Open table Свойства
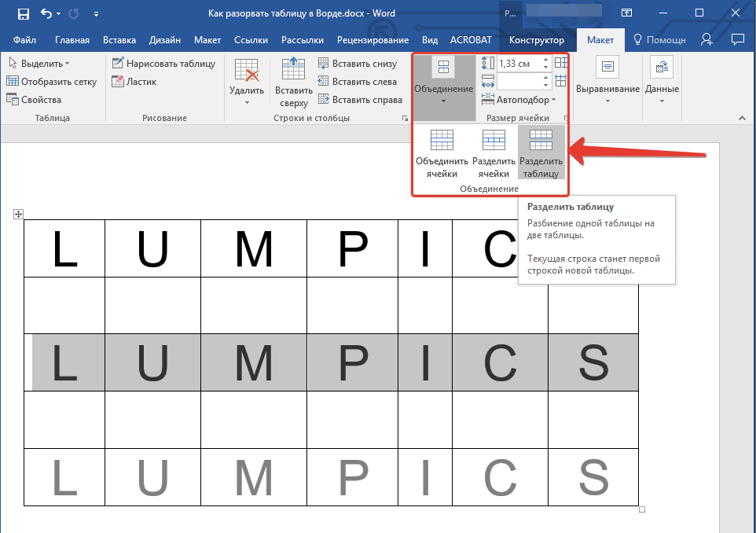This screenshot has height=533, width=756. 34,100
